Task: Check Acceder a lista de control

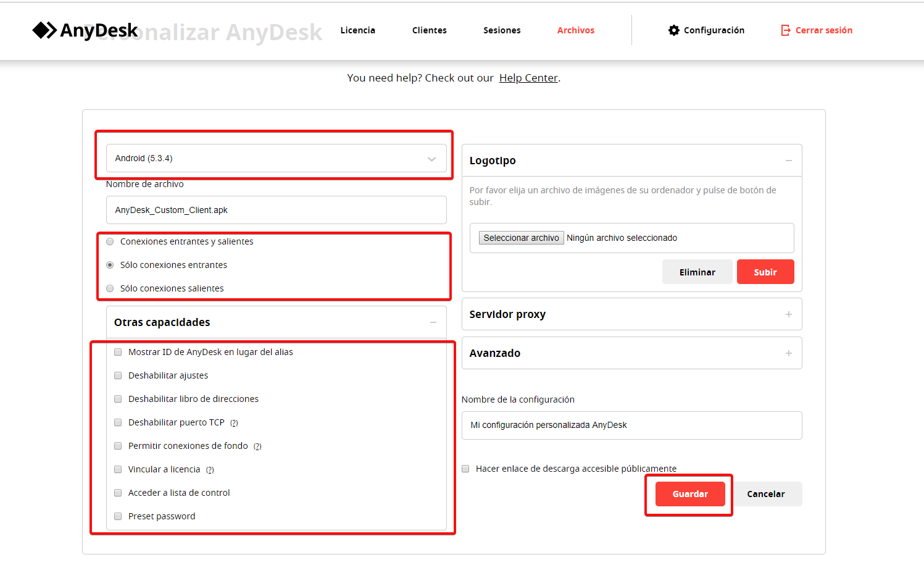Action: 118,493
